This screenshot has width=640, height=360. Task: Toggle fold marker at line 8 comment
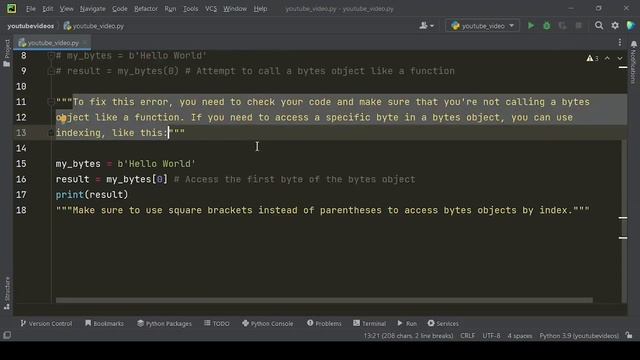[51, 56]
